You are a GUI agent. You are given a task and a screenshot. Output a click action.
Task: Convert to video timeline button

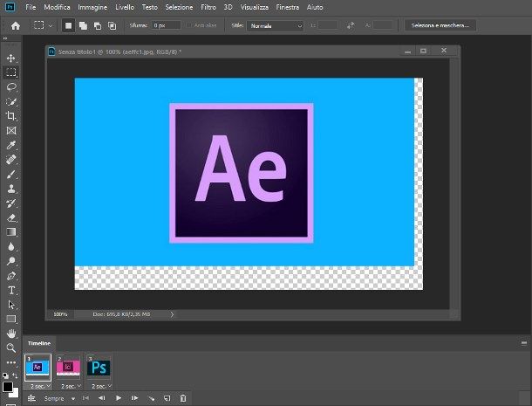click(x=31, y=398)
